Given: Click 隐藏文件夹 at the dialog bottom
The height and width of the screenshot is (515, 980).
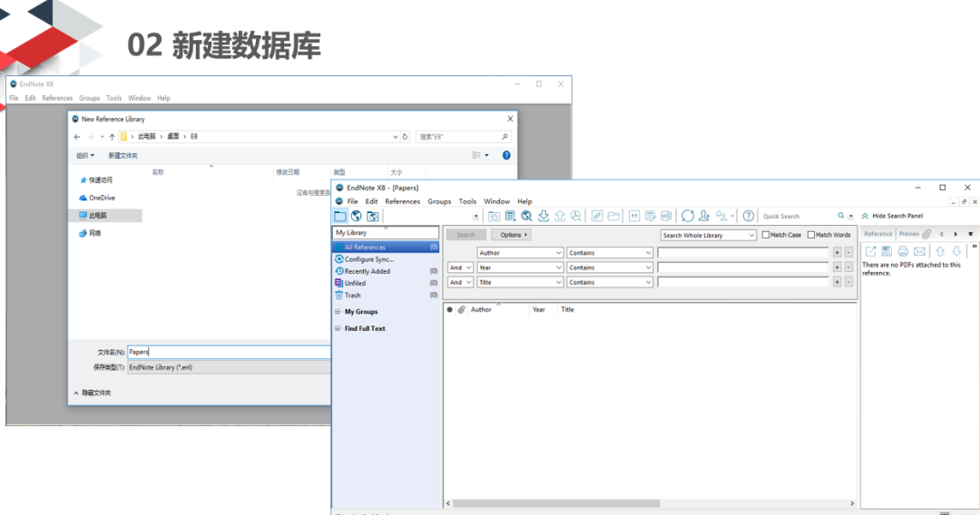Looking at the screenshot, I should coord(92,393).
